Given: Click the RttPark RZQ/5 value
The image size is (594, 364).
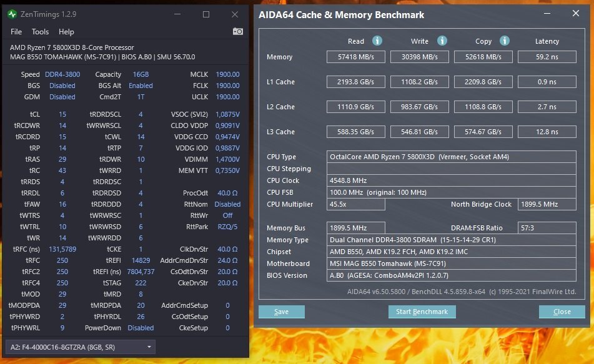Looking at the screenshot, I should [227, 227].
